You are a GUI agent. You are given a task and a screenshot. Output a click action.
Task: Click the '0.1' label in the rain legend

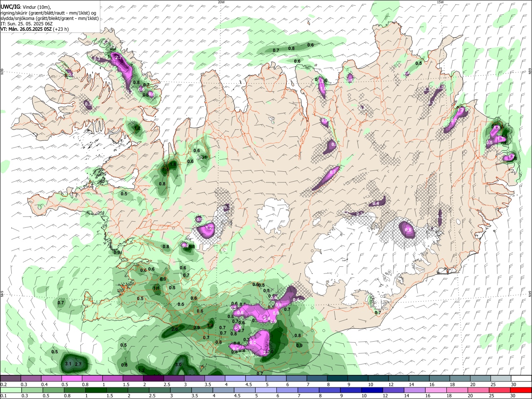[x=3, y=396]
